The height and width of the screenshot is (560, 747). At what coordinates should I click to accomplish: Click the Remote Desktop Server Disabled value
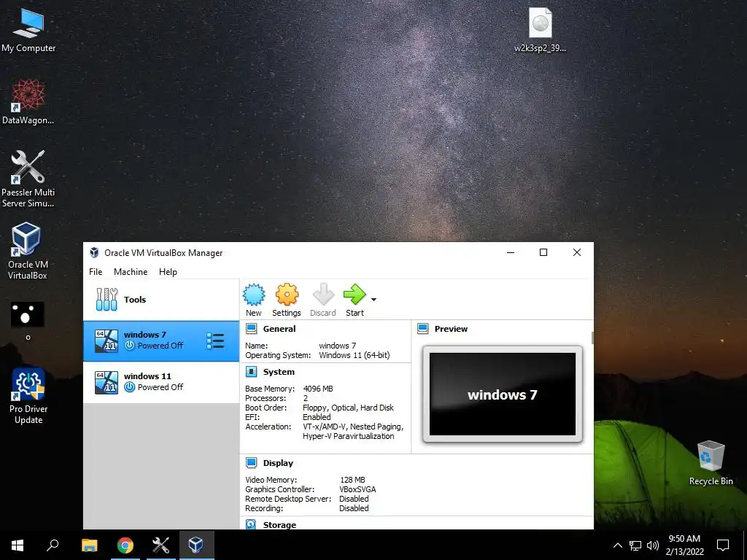click(x=354, y=499)
